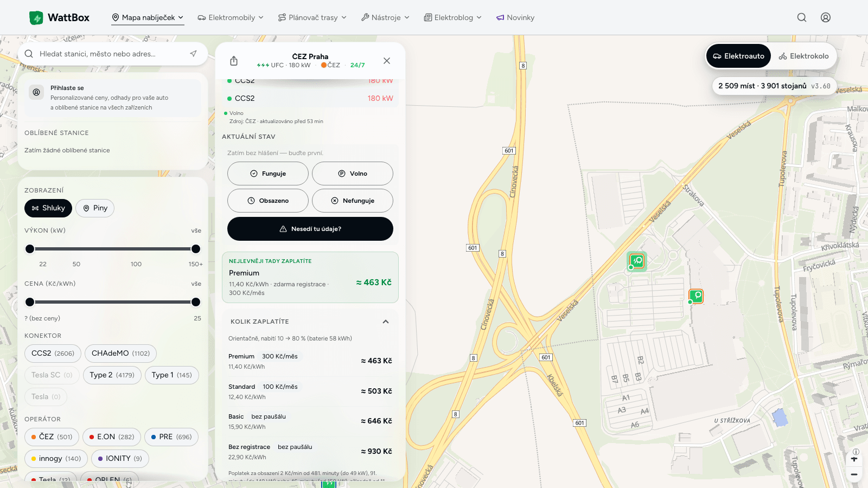
Task: Toggle Tesla SC connector filter
Action: [52, 375]
